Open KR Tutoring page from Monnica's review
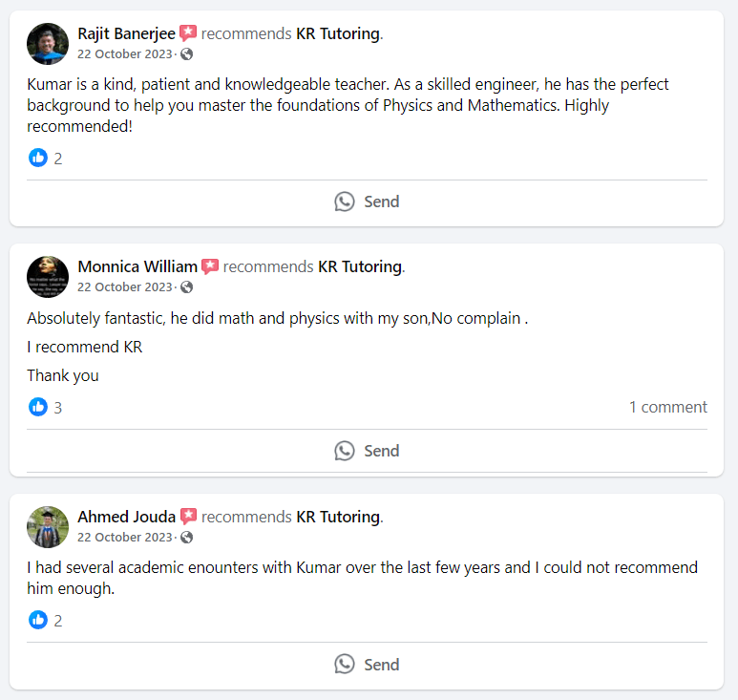This screenshot has height=700, width=738. 359,266
